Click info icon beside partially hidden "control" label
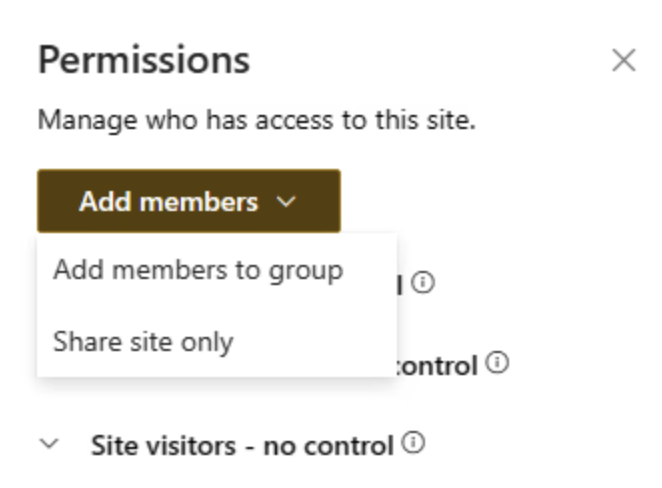This screenshot has width=662, height=488. coord(497,364)
